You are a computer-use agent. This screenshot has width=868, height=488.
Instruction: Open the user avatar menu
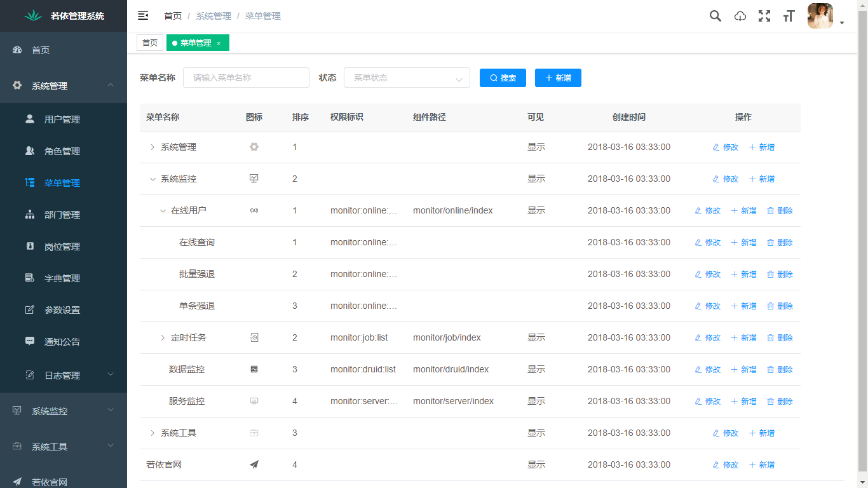pos(820,16)
